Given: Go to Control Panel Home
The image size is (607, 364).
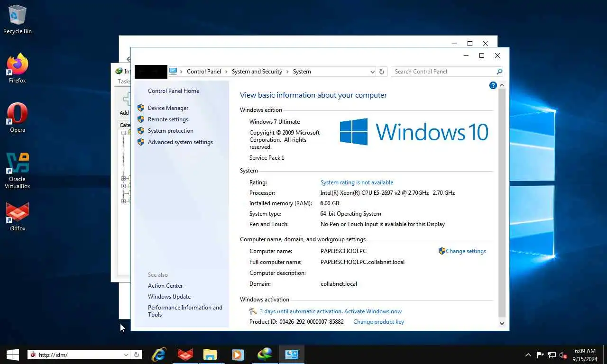Looking at the screenshot, I should pyautogui.click(x=174, y=91).
